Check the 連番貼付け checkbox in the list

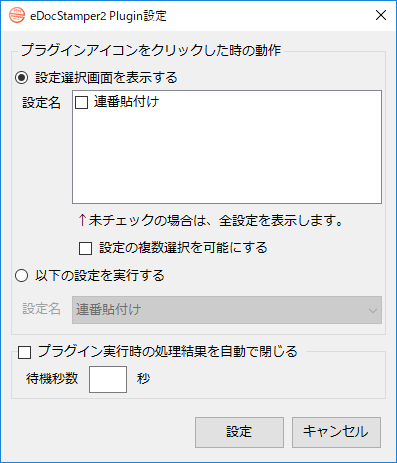82,102
